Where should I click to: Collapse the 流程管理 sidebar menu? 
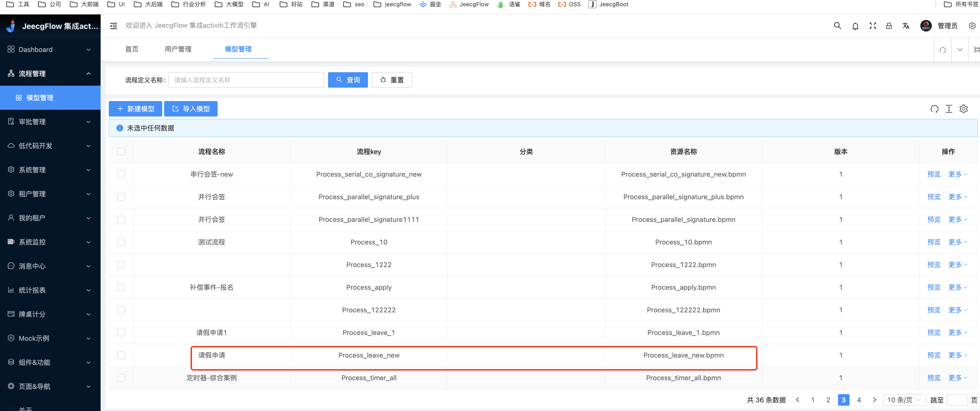pyautogui.click(x=50, y=74)
